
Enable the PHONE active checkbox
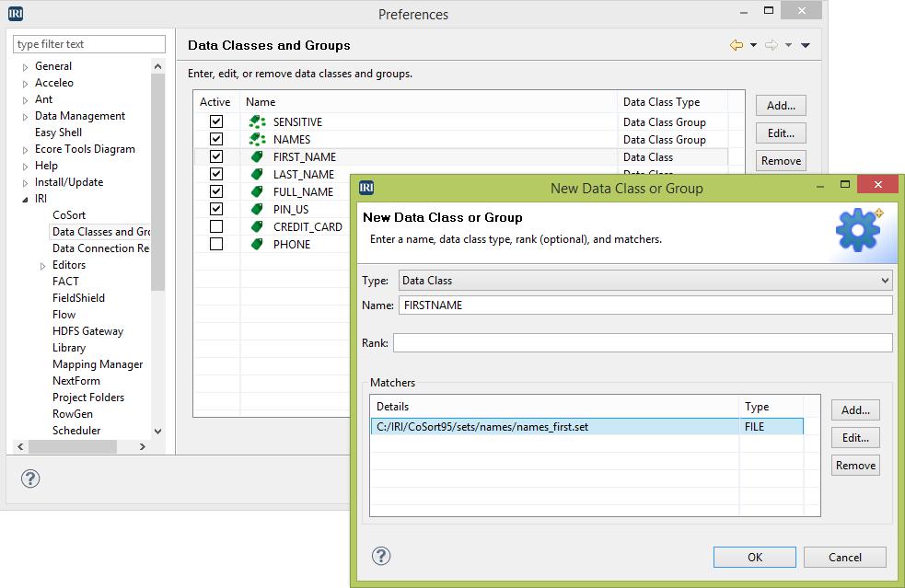(x=216, y=244)
